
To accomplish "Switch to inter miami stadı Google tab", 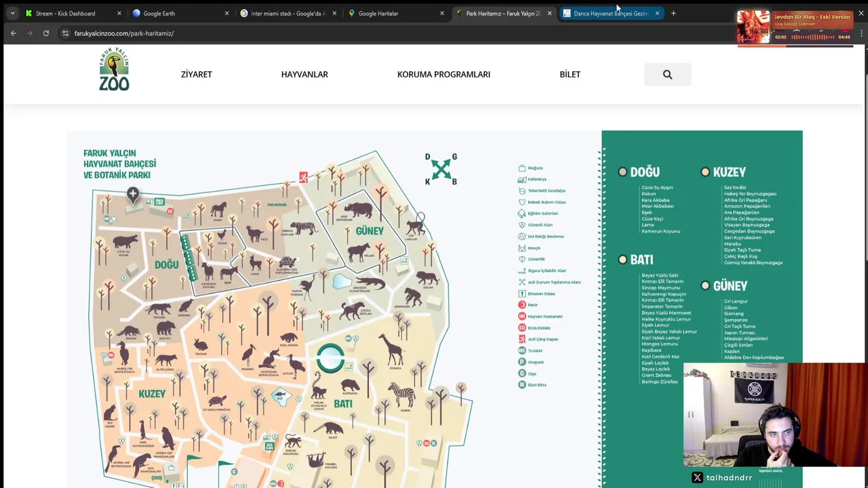I will point(288,13).
